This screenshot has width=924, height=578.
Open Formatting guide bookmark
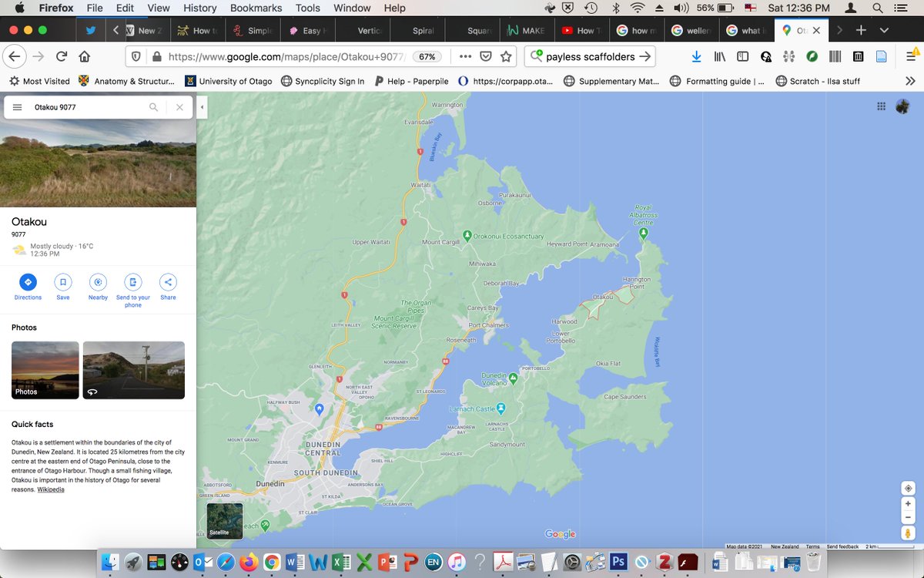[717, 81]
